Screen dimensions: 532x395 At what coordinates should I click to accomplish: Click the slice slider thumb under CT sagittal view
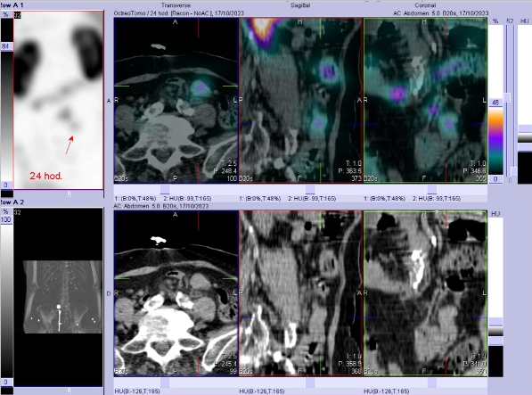[x=310, y=383]
